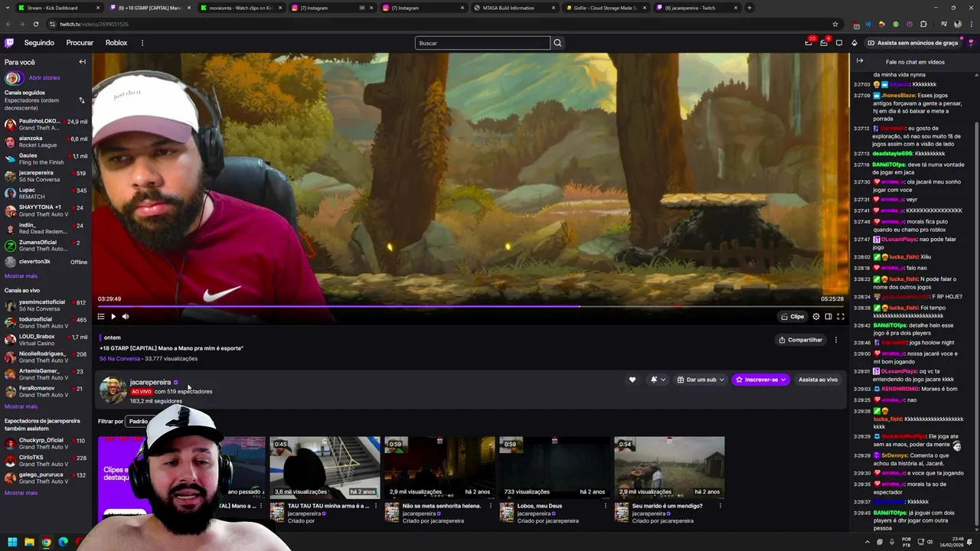Open the whispers chat bubble icon
This screenshot has height=551, width=980.
click(x=839, y=43)
